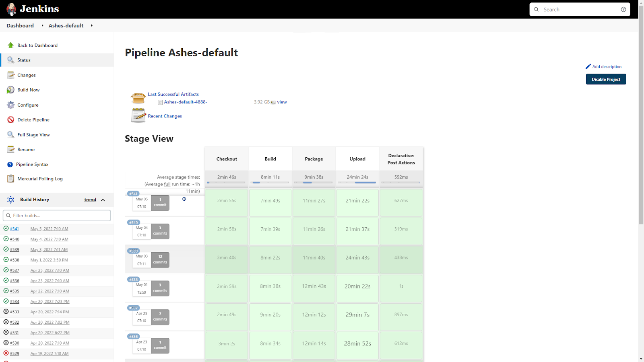Click the Disable Project button

click(x=606, y=79)
